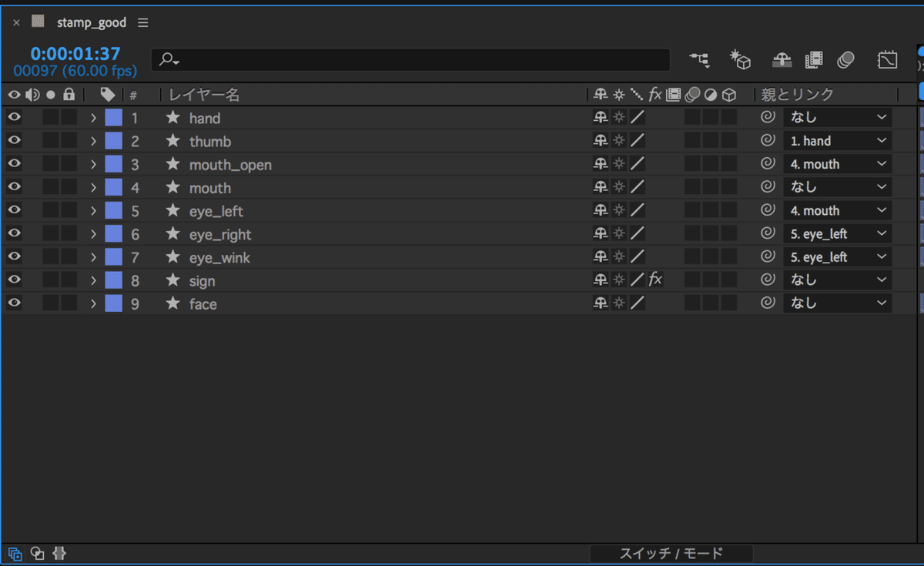Screen dimensions: 924x566
Task: Hide the thumb layer
Action: [14, 141]
